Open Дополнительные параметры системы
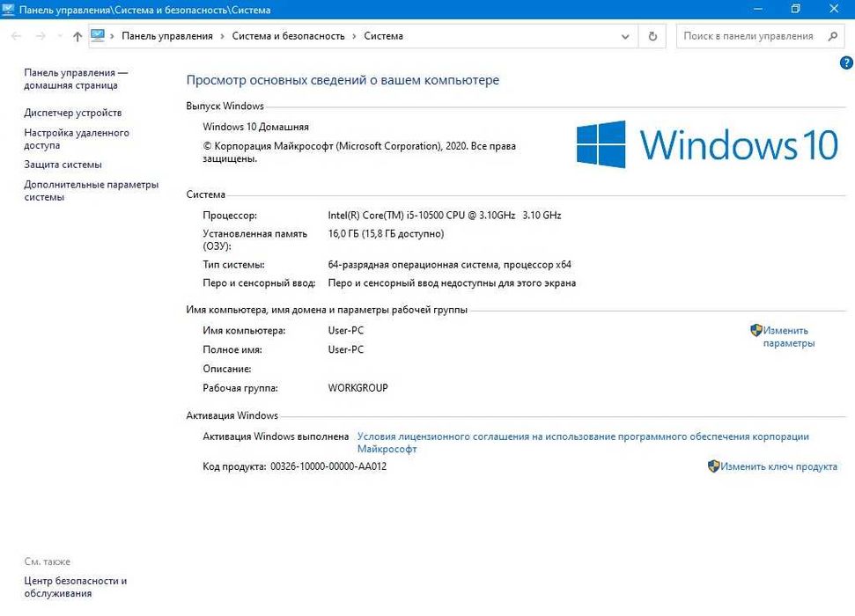Image resolution: width=855 pixels, height=616 pixels. [x=91, y=191]
